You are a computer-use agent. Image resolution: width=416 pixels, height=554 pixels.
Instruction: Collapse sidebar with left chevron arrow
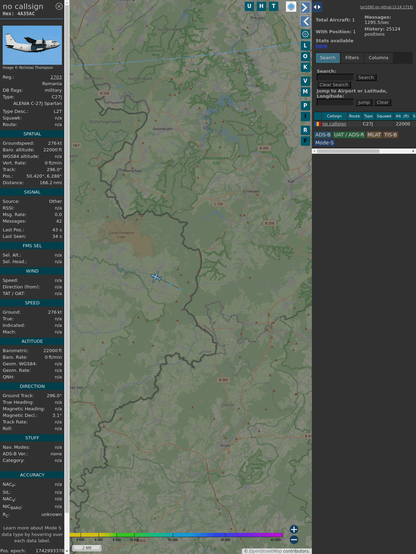point(305,21)
